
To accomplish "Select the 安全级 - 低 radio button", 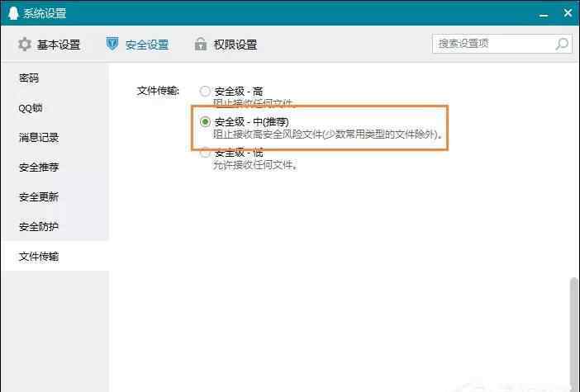I will (x=205, y=152).
